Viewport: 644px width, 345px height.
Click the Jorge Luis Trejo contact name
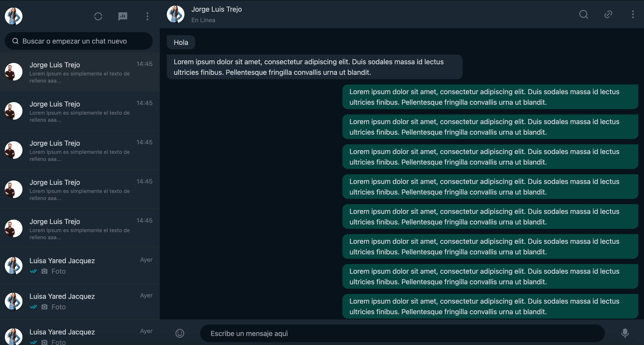point(217,9)
